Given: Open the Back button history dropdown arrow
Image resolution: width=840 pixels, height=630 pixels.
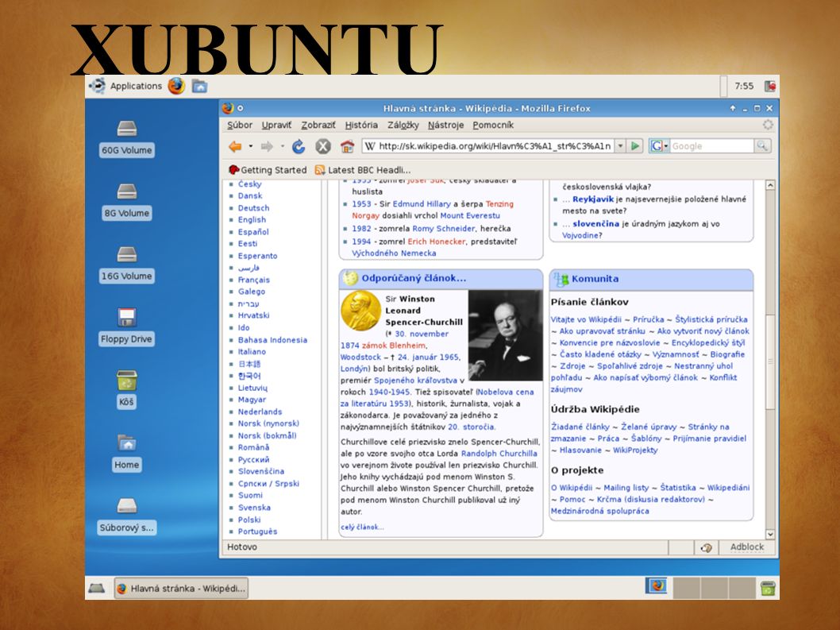Looking at the screenshot, I should tap(250, 146).
